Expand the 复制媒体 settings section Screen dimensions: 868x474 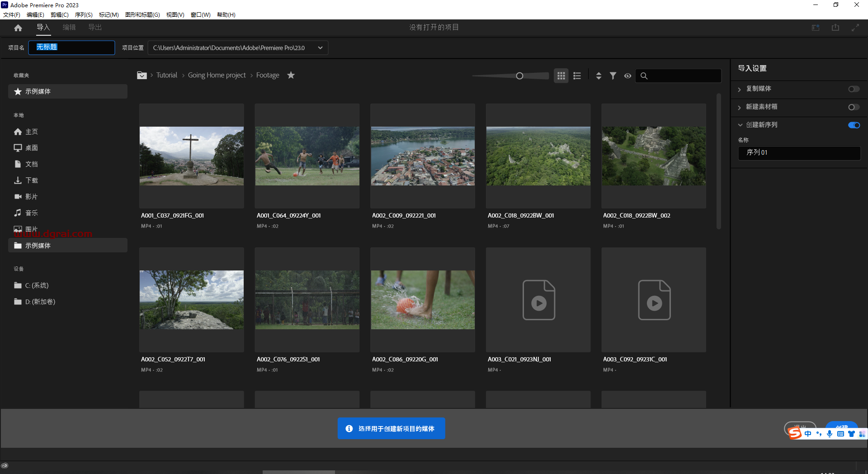coord(740,89)
